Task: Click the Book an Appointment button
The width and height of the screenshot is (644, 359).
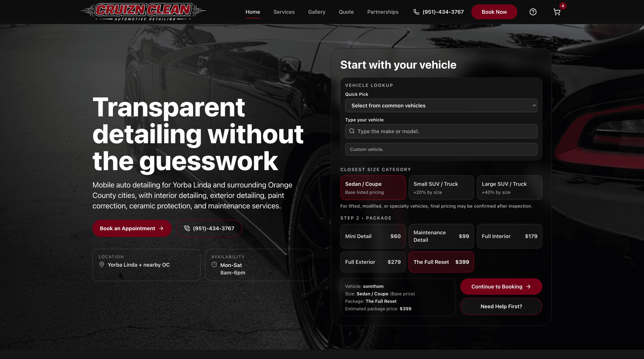Action: click(x=132, y=228)
